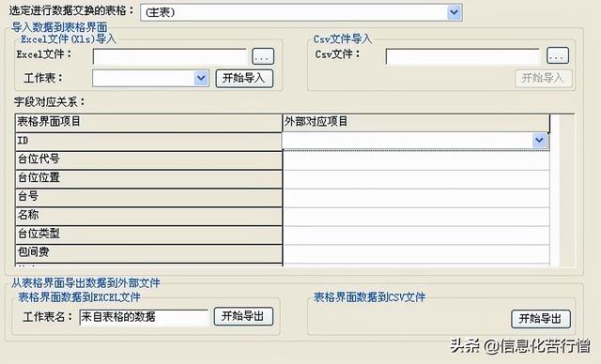
Task: Click the external mapping cell beside 包间费
Action: tap(416, 254)
